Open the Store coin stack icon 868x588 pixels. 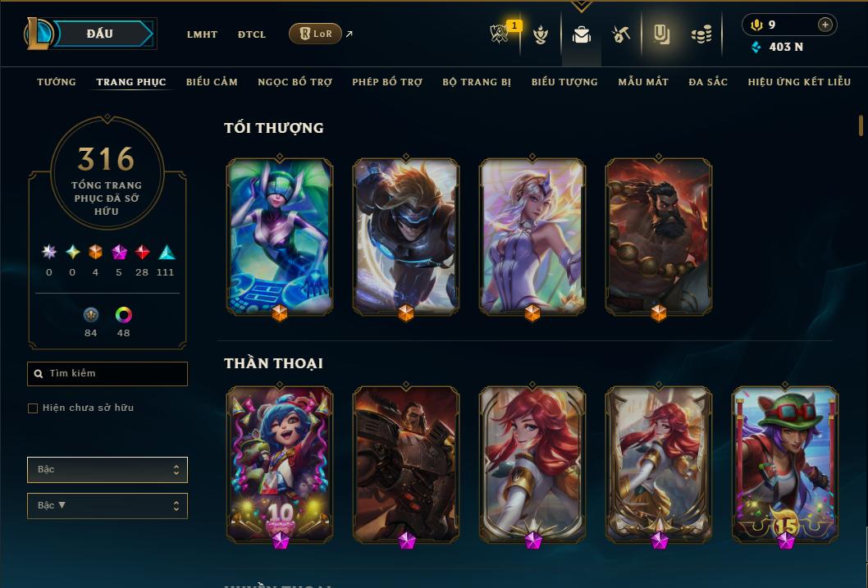701,35
